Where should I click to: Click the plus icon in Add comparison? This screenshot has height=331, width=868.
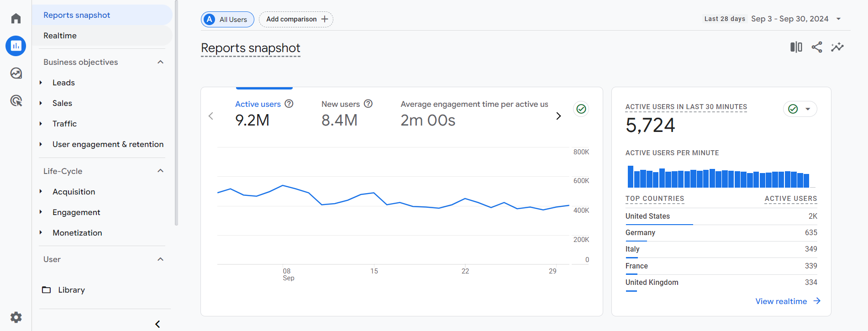pyautogui.click(x=325, y=19)
